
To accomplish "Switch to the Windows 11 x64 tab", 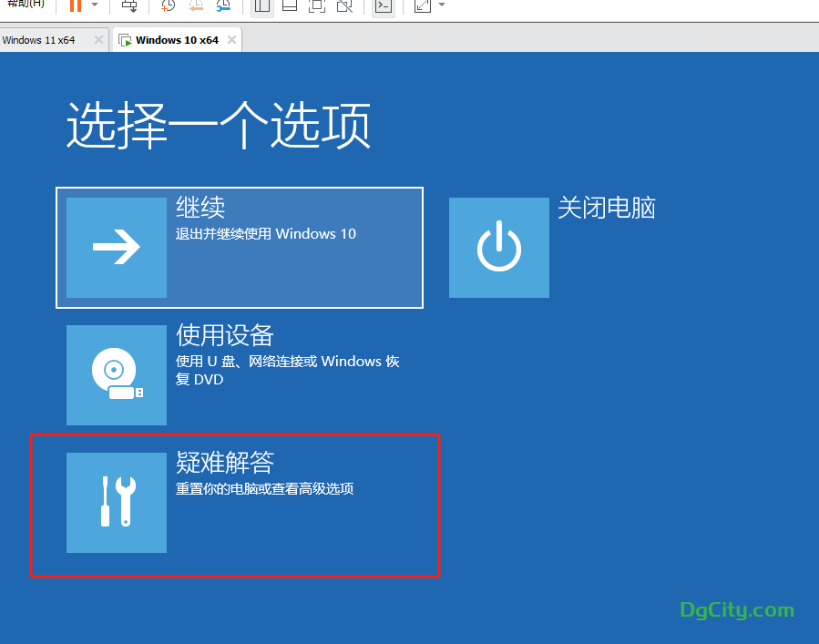I will [x=39, y=40].
